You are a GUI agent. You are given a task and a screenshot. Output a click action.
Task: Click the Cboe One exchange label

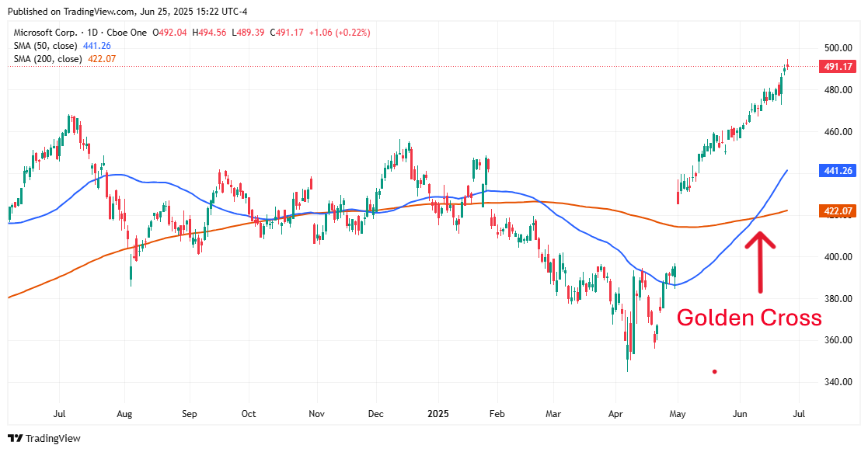127,33
